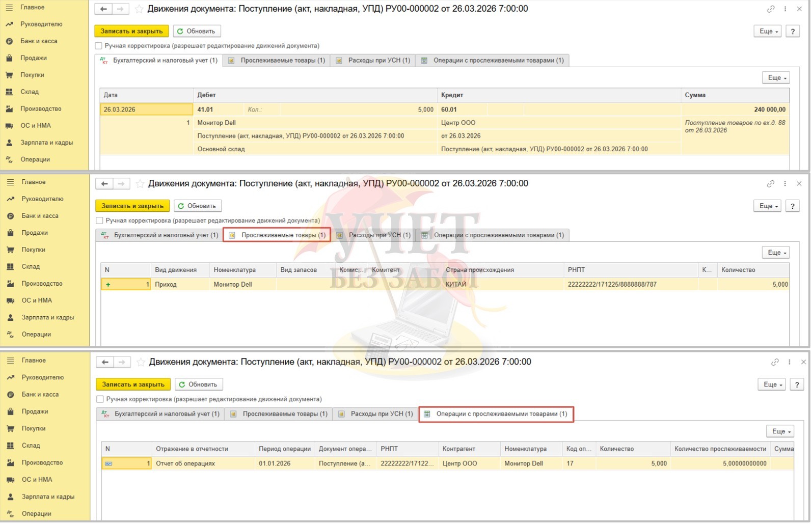The width and height of the screenshot is (812, 524).
Task: Click the РНПТ column header in the middle window
Action: pos(631,270)
